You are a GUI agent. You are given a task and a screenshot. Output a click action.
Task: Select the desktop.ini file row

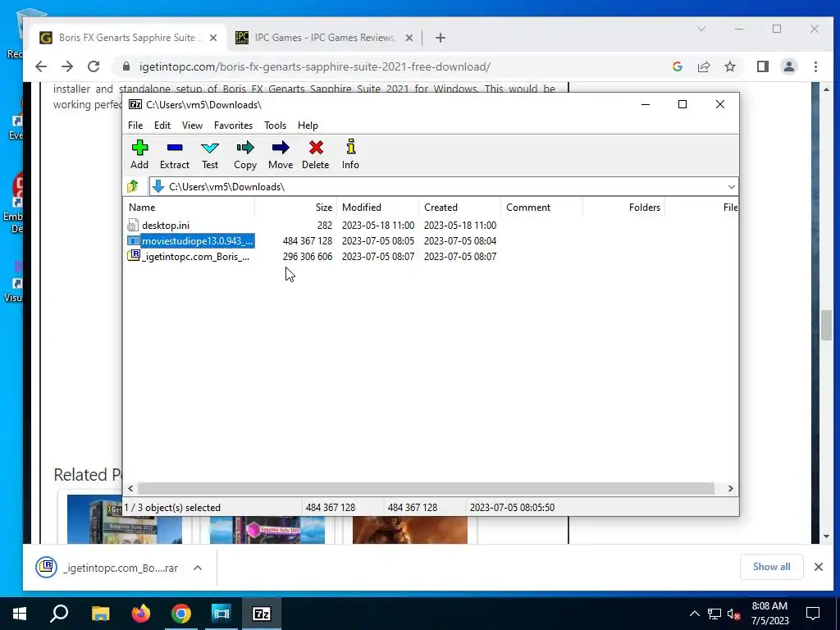pos(313,226)
